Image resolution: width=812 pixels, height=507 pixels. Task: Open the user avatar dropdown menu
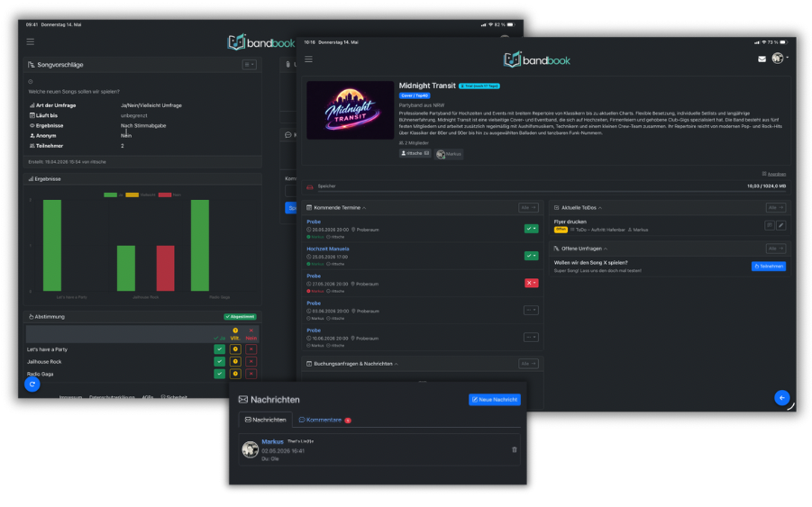(x=780, y=58)
